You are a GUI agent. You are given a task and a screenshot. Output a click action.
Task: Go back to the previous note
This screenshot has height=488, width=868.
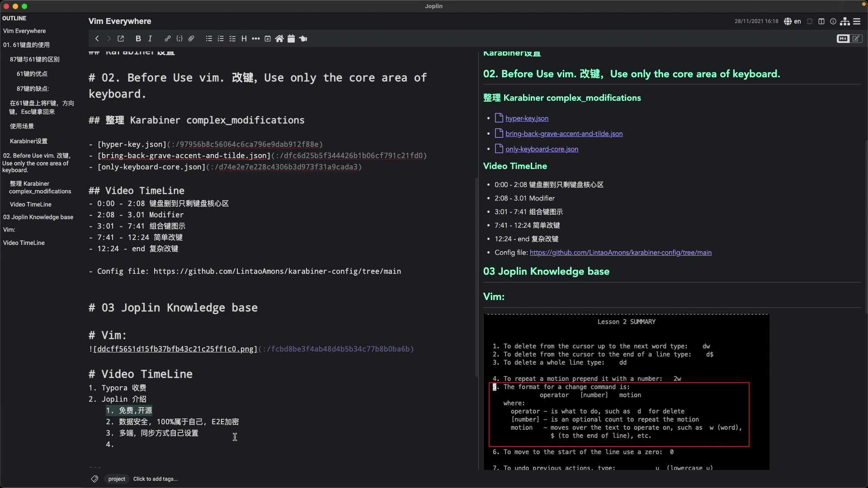(x=97, y=39)
